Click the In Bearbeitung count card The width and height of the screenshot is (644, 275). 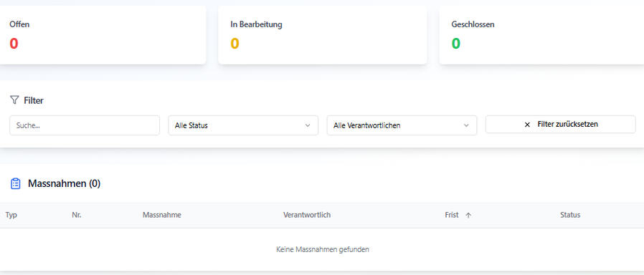[x=323, y=35]
